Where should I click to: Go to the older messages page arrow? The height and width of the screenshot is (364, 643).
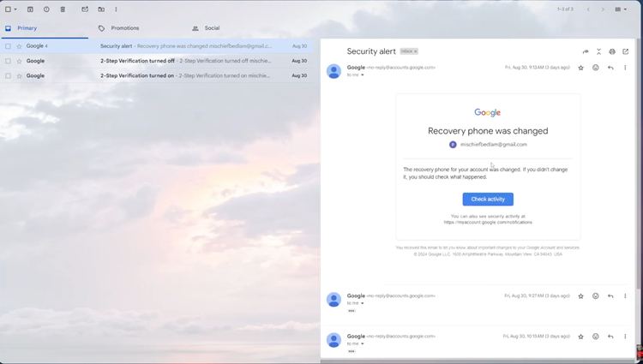[603, 9]
